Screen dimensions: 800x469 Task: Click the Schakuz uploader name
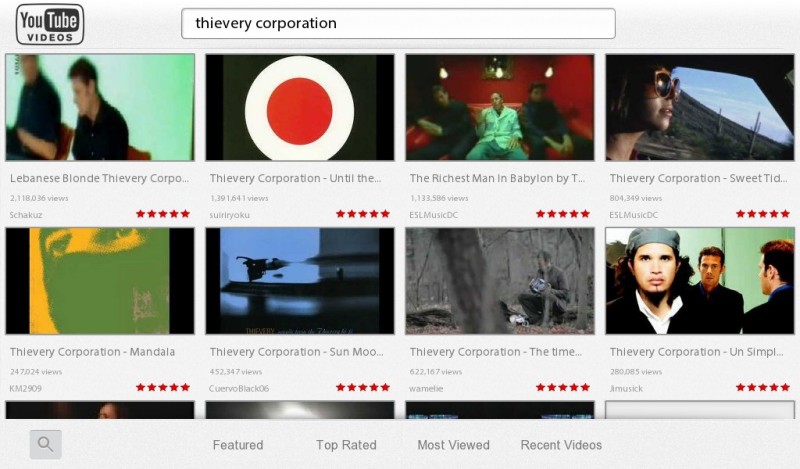(x=26, y=215)
